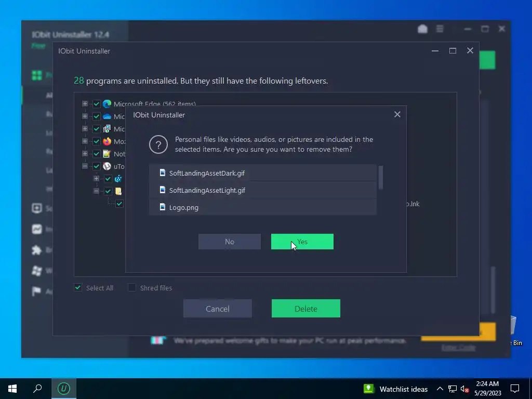Confirm removal by clicking Yes

pos(302,242)
